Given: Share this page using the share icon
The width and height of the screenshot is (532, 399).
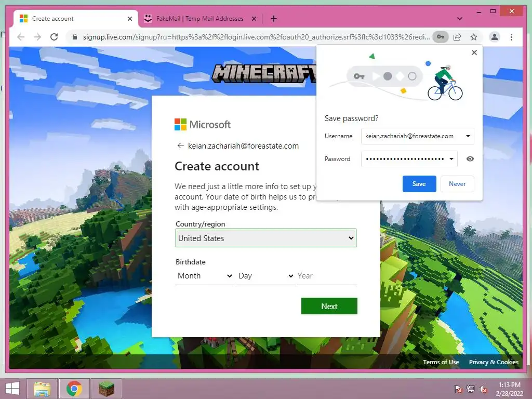Looking at the screenshot, I should click(x=457, y=37).
